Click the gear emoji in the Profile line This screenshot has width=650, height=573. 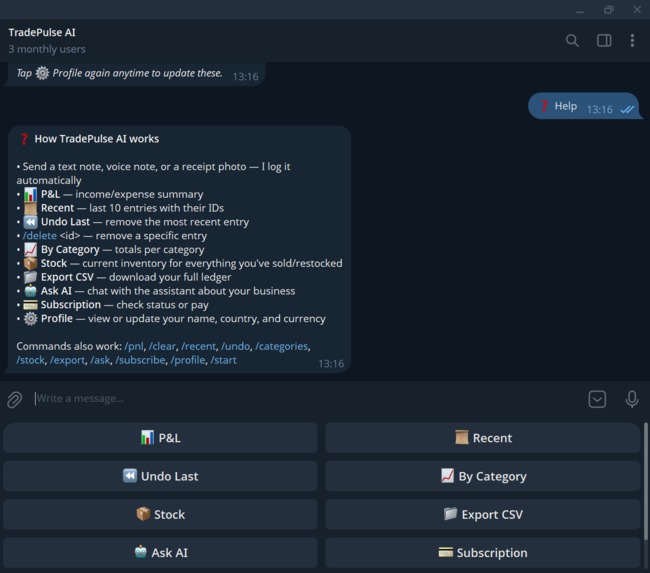click(30, 319)
